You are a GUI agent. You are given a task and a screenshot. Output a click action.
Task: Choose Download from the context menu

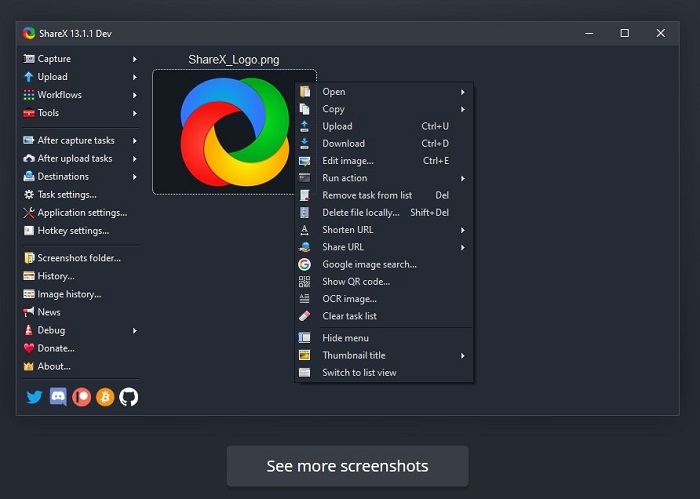384,143
